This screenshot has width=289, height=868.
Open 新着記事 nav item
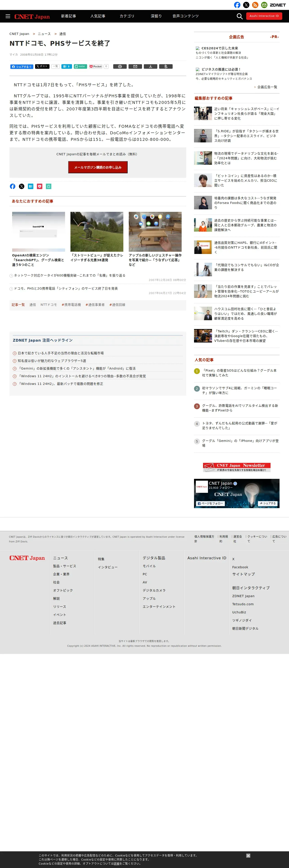coord(68,16)
